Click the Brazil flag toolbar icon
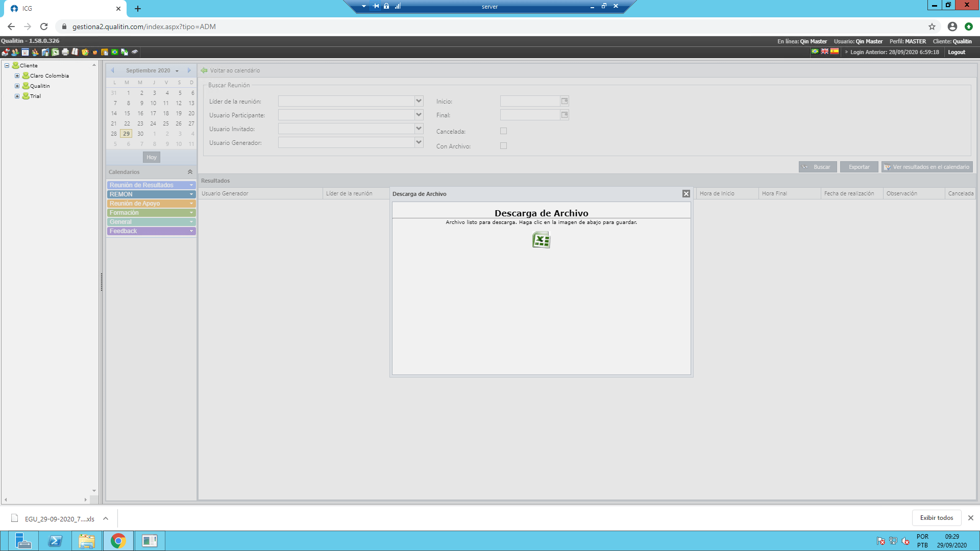This screenshot has width=980, height=551. (115, 52)
